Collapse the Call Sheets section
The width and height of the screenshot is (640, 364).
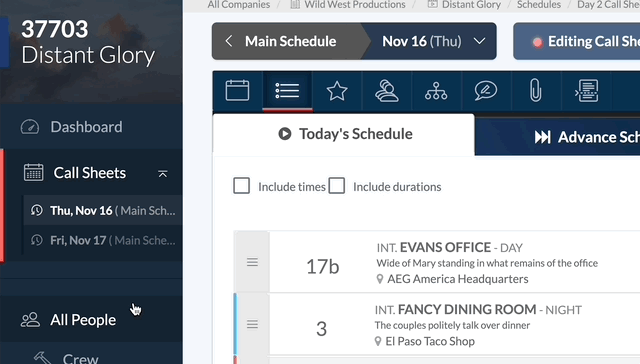162,174
